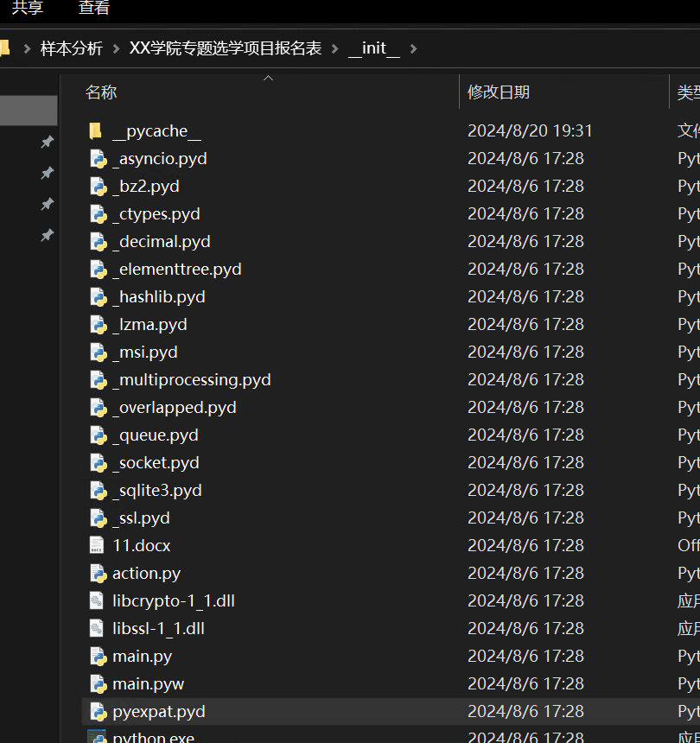This screenshot has width=700, height=743.
Task: Select the libcrypto-1_1.dll file icon
Action: click(98, 601)
